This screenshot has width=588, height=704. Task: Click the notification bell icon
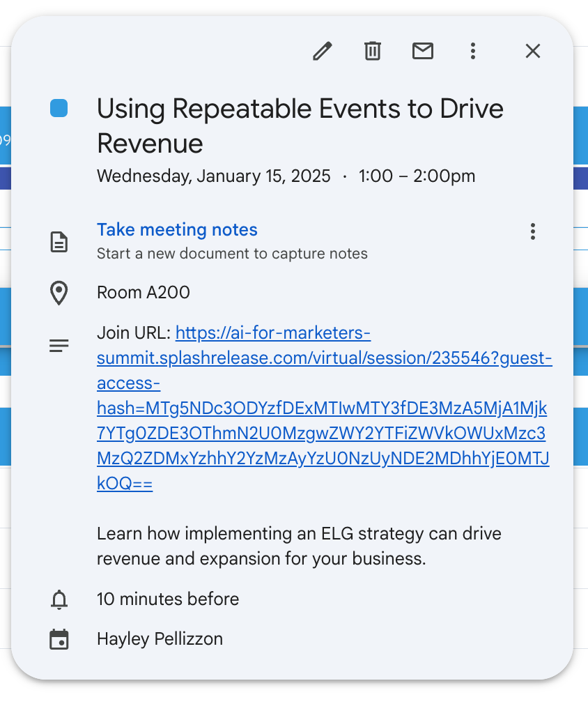(x=59, y=599)
